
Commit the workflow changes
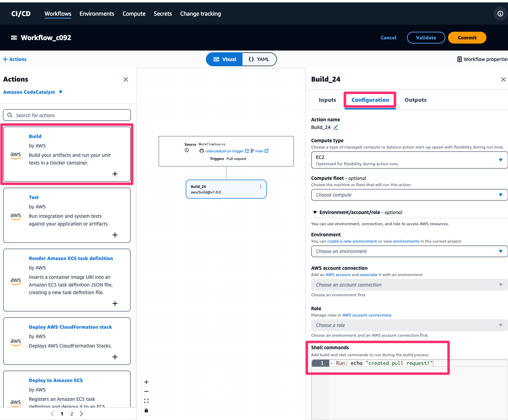467,38
